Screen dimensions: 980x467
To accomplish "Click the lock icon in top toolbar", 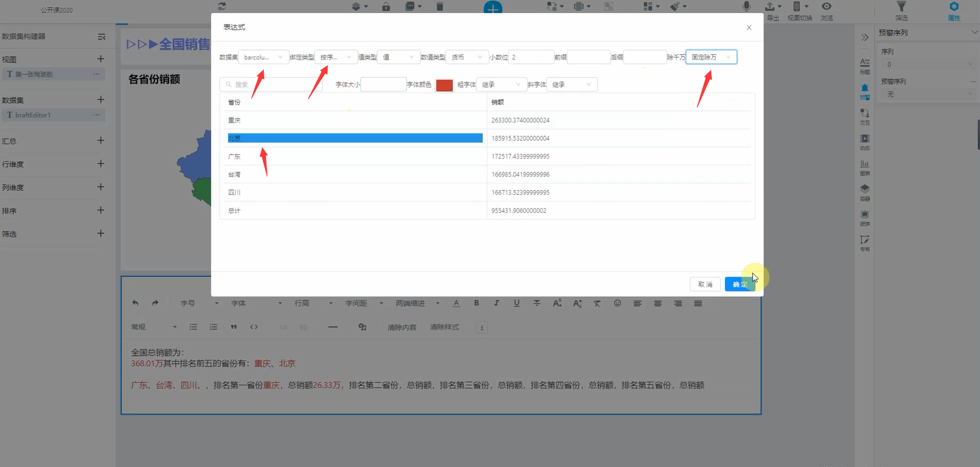I will (x=386, y=6).
